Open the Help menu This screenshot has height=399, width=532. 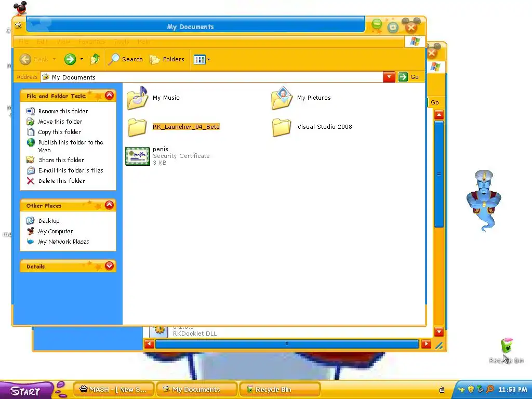[x=144, y=42]
